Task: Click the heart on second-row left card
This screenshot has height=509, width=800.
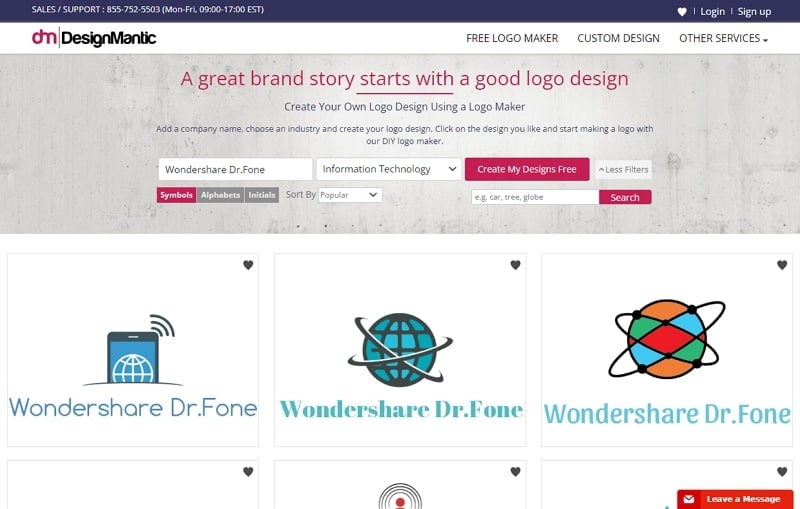Action: point(248,472)
